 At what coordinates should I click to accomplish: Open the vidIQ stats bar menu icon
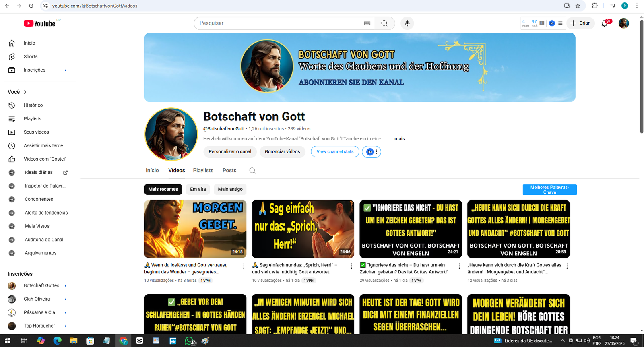pyautogui.click(x=560, y=23)
